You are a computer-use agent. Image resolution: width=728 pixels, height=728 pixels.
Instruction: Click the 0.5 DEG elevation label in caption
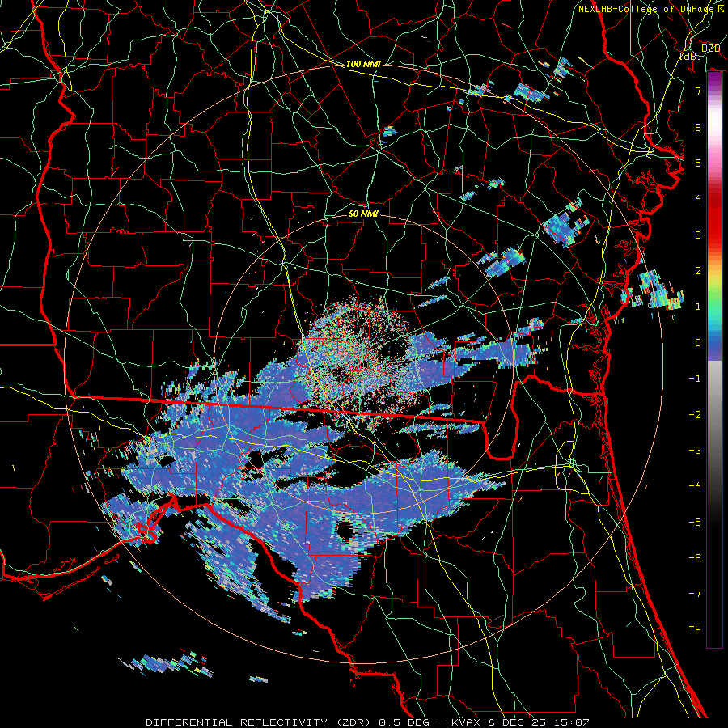[x=403, y=722]
